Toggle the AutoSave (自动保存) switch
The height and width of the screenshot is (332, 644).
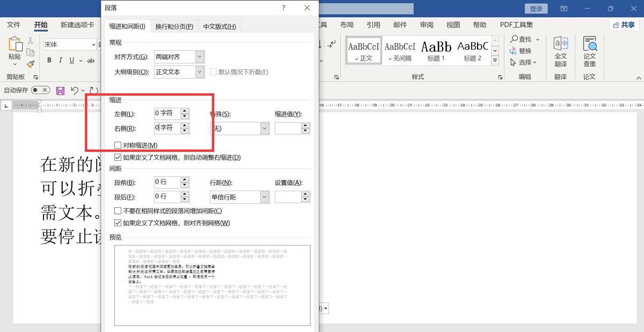coord(40,90)
